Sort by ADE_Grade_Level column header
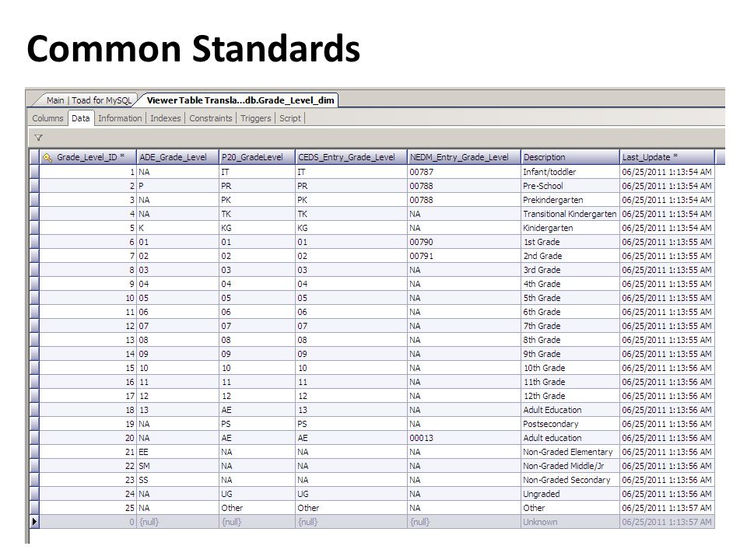 click(x=177, y=157)
